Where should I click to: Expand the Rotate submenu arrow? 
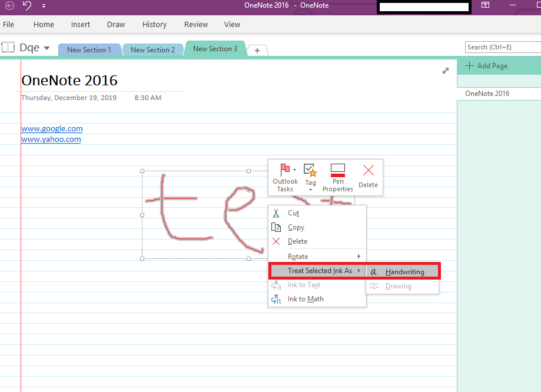click(359, 257)
